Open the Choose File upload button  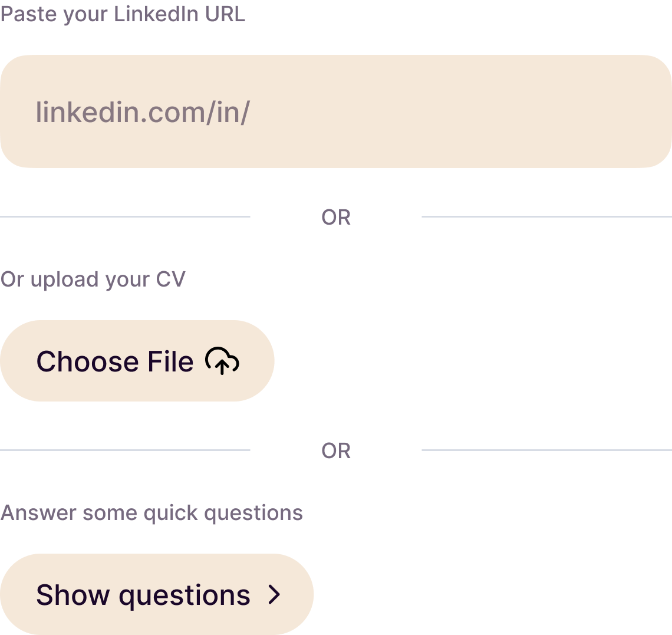coord(137,361)
